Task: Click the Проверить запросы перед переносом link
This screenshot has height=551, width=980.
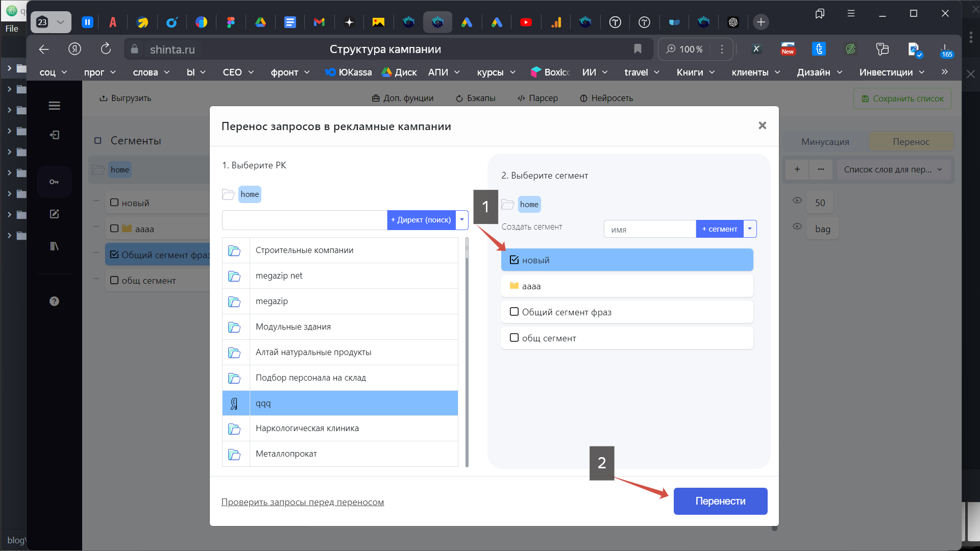Action: (x=303, y=502)
